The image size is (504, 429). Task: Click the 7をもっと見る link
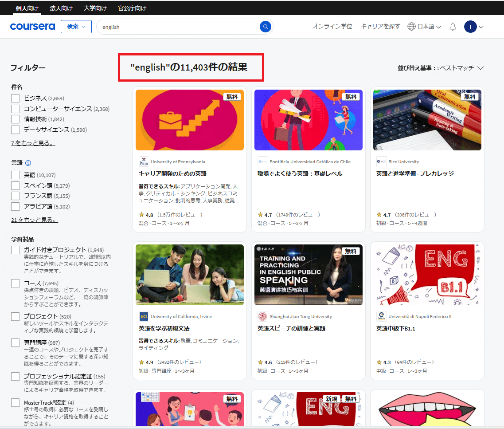tap(33, 142)
